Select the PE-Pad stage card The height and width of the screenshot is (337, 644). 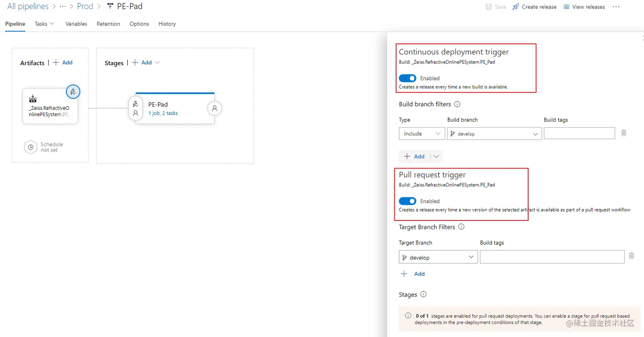point(175,108)
